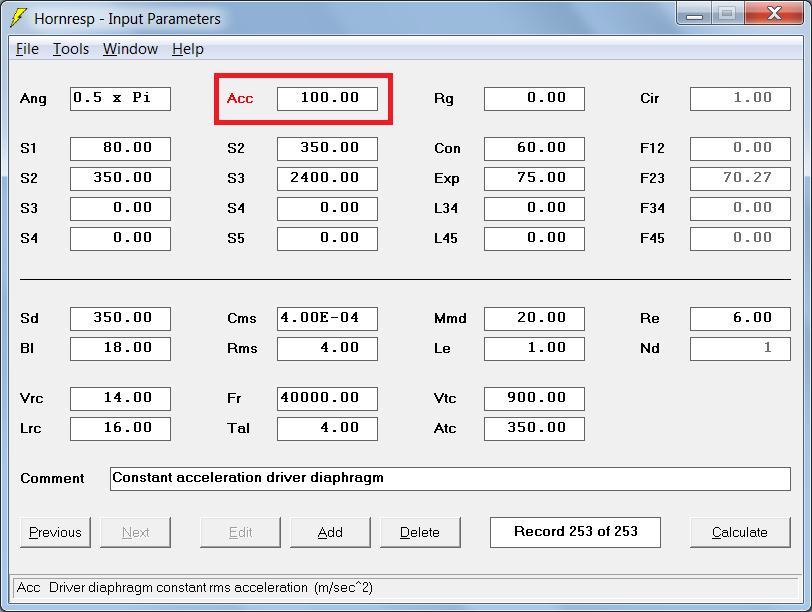Open the Tools menu

tap(71, 49)
